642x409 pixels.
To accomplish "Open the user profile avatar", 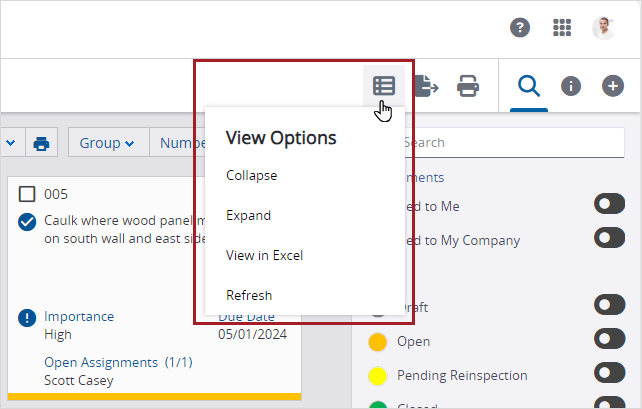I will click(603, 28).
